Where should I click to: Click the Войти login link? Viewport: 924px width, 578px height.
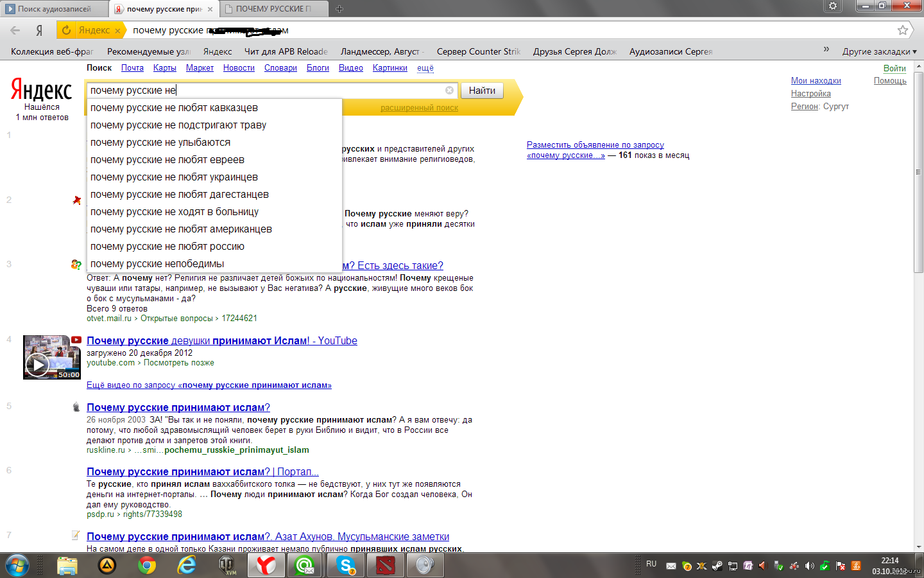point(894,68)
